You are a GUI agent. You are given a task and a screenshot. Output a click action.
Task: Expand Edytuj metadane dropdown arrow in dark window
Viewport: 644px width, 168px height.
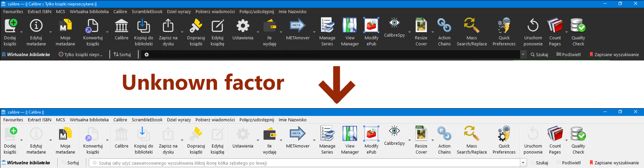(51, 32)
